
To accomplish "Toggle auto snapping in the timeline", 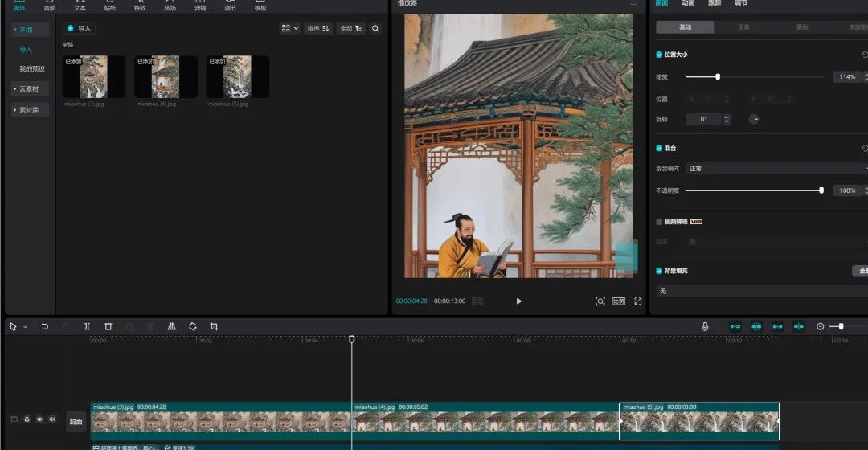I will [756, 326].
